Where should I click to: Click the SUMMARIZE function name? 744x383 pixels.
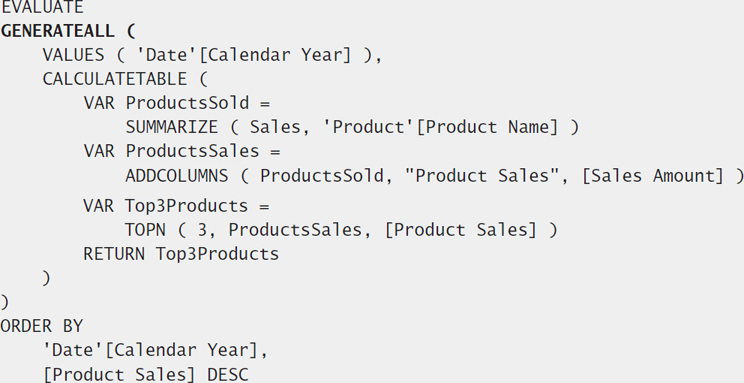tap(171, 127)
